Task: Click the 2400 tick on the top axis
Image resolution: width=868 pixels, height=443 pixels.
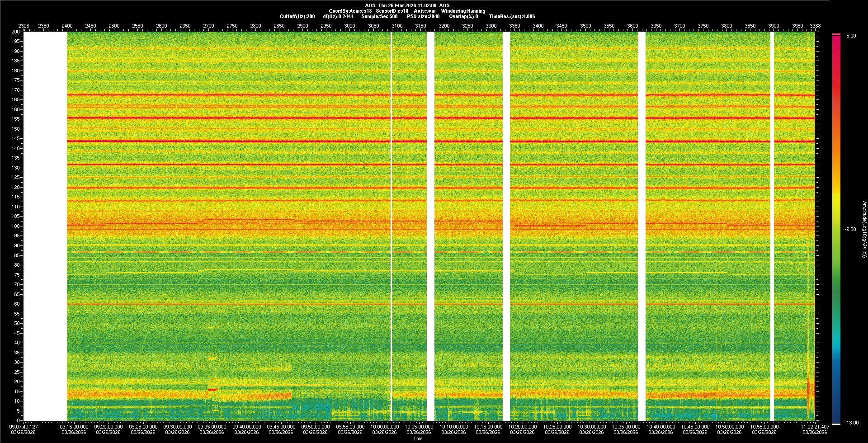Action: [x=67, y=26]
